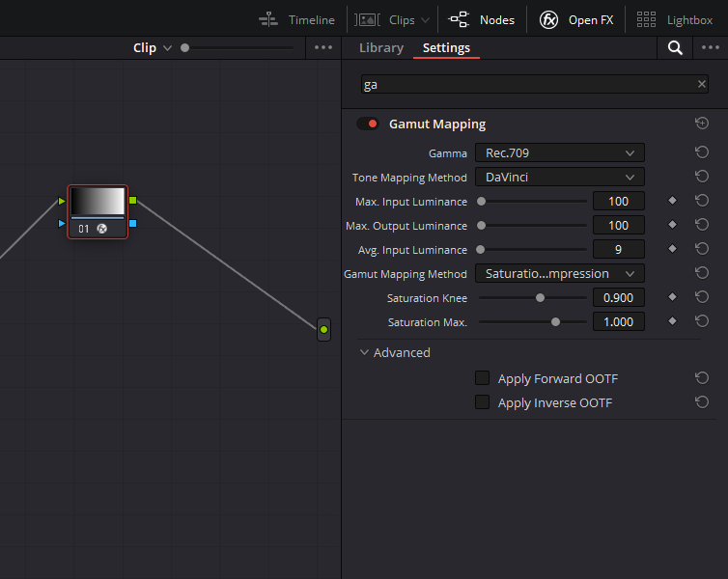Open the Timeline panel button
The image size is (728, 579).
point(296,20)
